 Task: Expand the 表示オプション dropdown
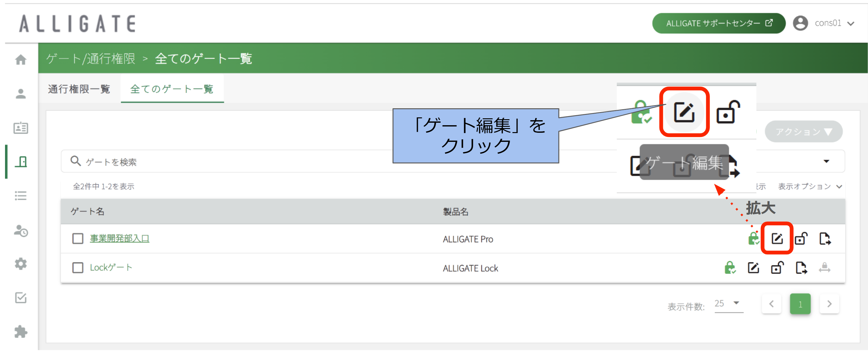tap(809, 186)
